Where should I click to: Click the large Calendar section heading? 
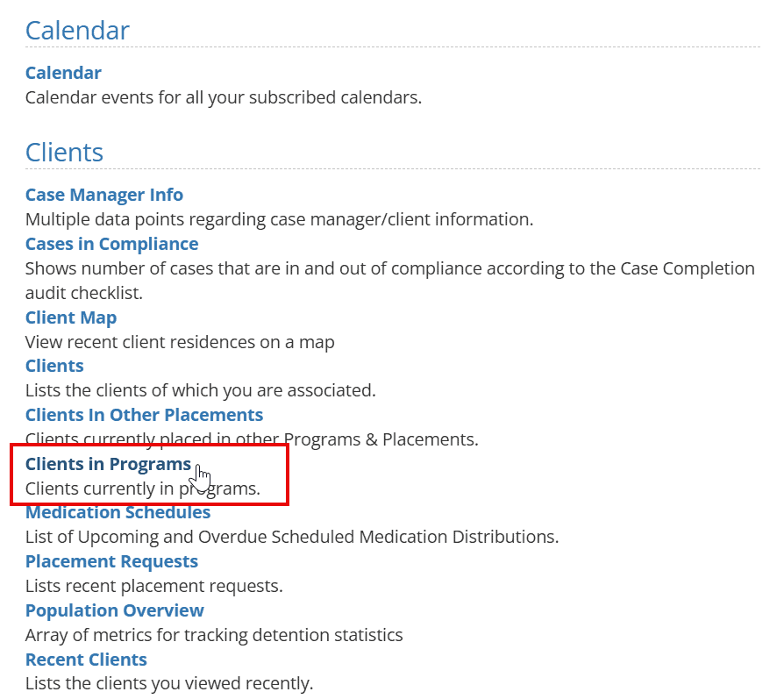coord(77,31)
